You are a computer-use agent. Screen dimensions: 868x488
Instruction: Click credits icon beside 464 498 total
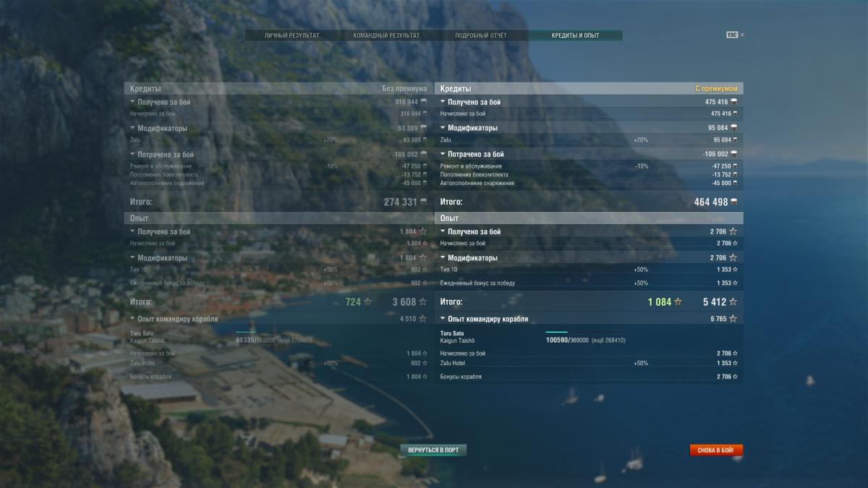pos(734,202)
